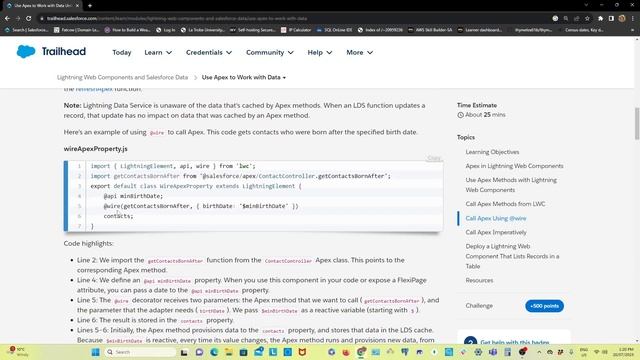Open the browser side panel icon
The width and height of the screenshot is (640, 360).
611,18
